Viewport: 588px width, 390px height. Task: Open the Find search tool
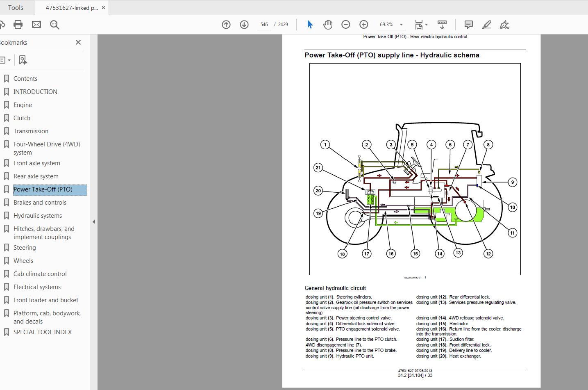point(54,24)
